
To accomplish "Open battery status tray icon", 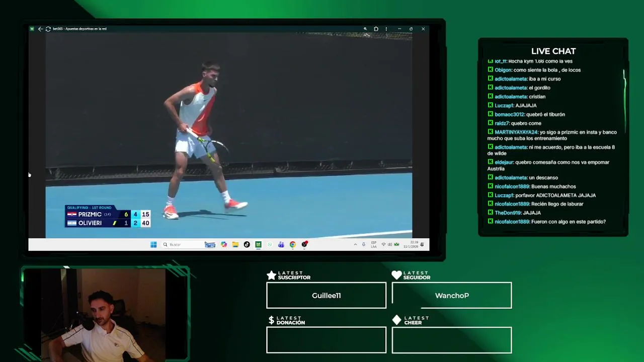I will [x=396, y=244].
